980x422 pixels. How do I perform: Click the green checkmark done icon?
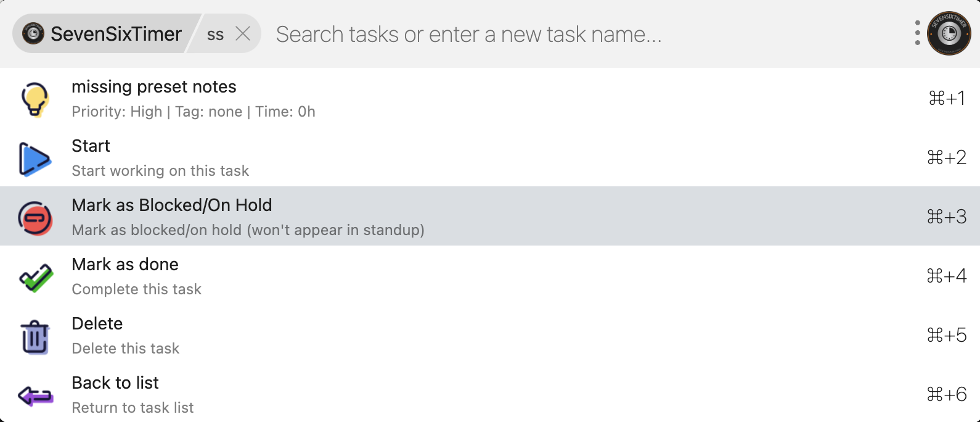[x=36, y=278]
